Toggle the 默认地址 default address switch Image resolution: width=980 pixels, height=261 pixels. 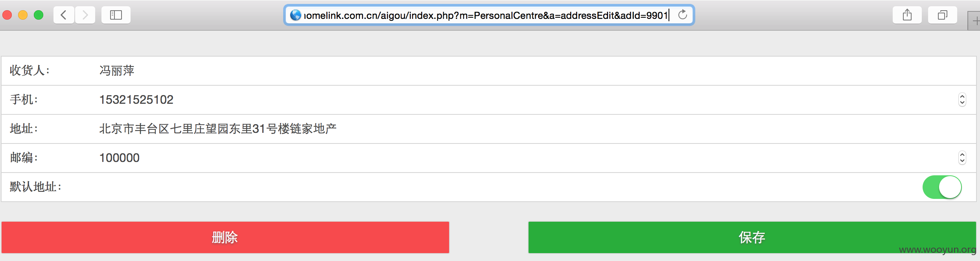(x=942, y=187)
